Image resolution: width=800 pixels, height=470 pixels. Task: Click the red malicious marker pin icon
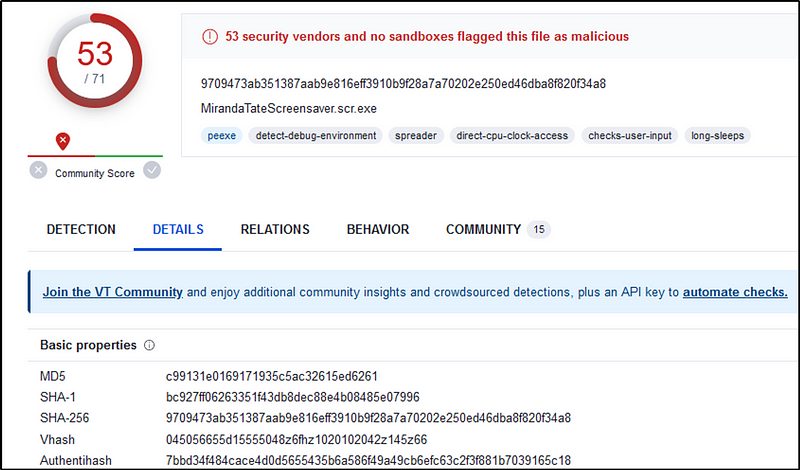[62, 141]
